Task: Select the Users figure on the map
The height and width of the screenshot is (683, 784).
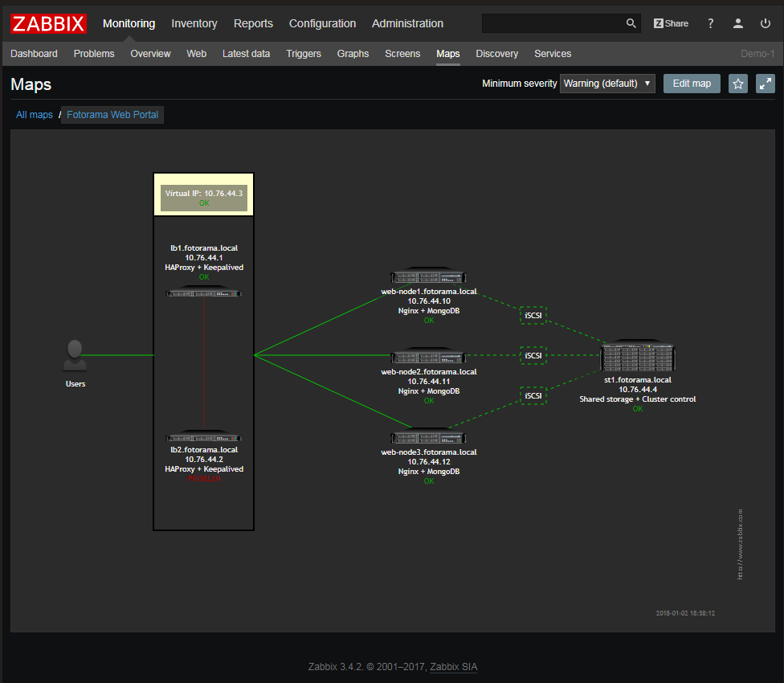Action: (x=75, y=354)
